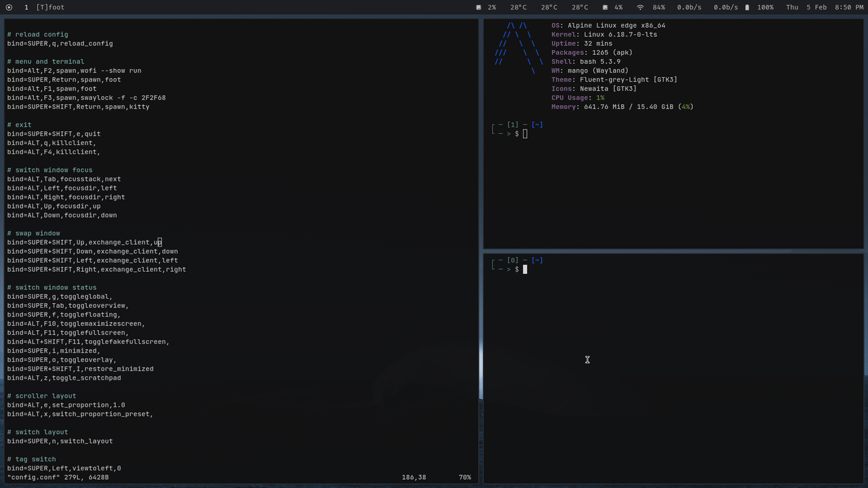Select workspace tag 1 in the bar

click(26, 7)
